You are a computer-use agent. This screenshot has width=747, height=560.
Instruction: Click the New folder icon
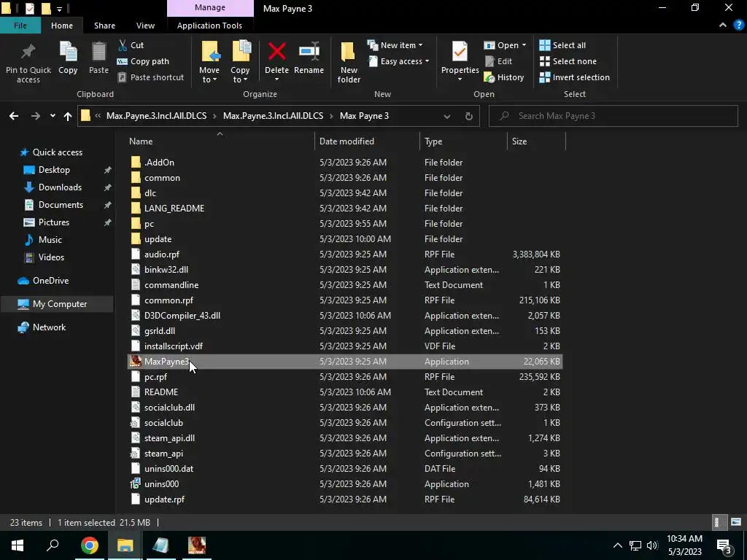(348, 52)
